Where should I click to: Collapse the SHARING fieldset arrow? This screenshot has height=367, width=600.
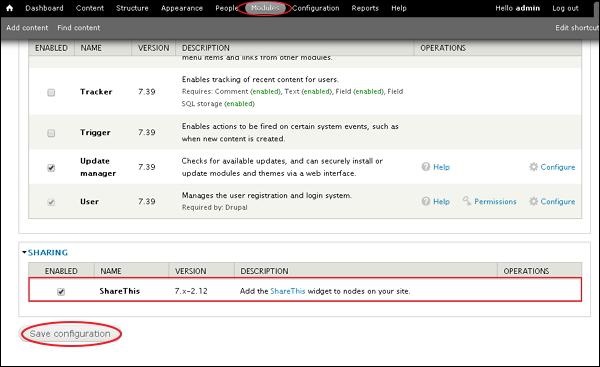pos(24,252)
